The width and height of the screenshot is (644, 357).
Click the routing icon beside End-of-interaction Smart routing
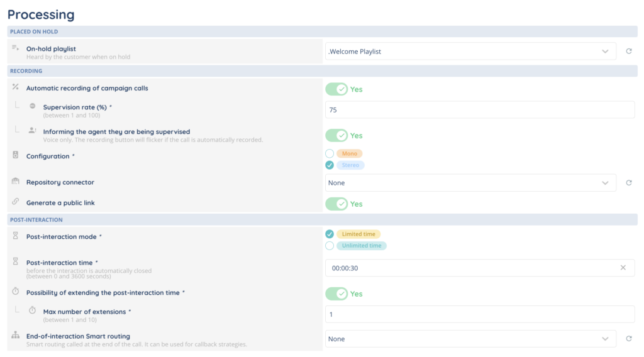click(16, 336)
